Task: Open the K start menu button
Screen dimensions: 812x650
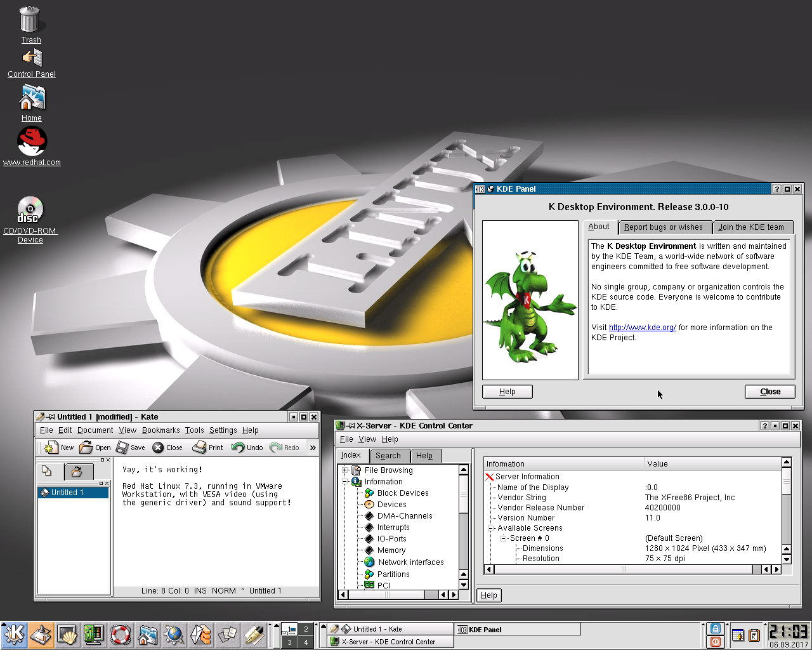Action: 14,634
